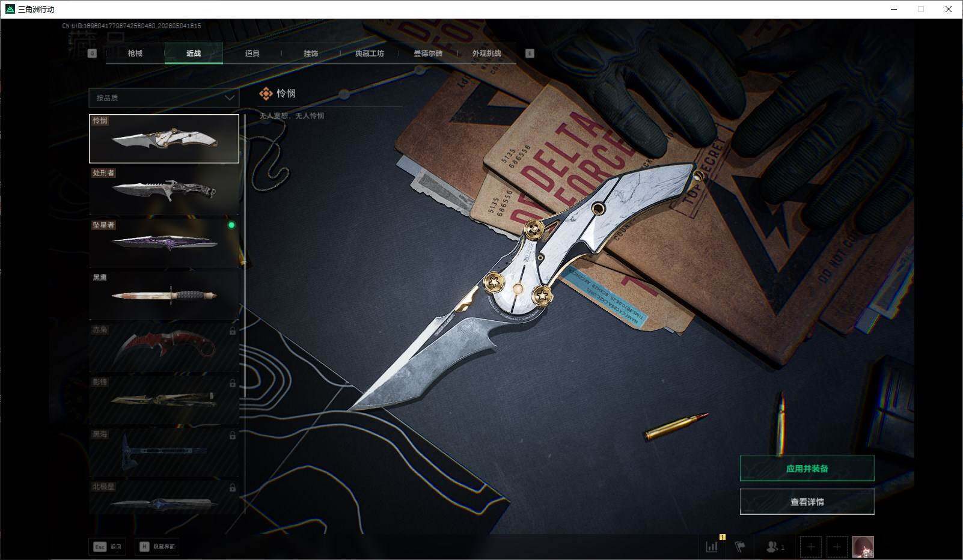Pick the 黑鹰 dagger skin
The image size is (963, 560).
(164, 295)
